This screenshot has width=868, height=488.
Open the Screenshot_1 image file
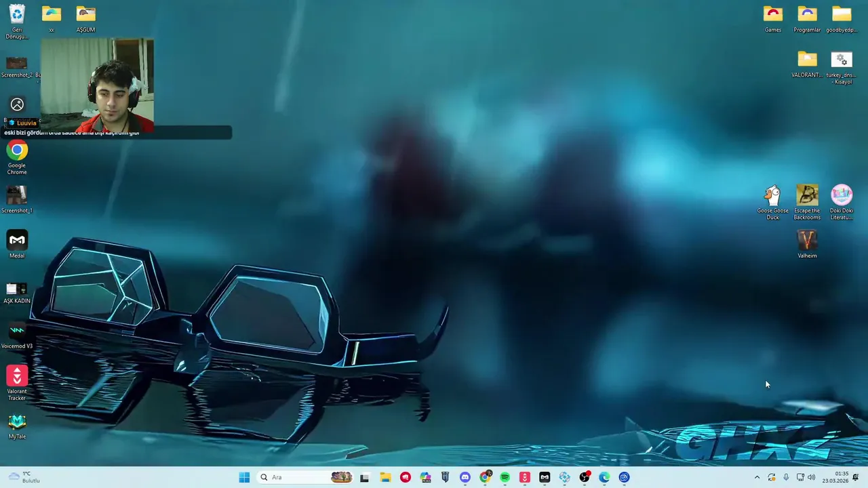pos(17,199)
